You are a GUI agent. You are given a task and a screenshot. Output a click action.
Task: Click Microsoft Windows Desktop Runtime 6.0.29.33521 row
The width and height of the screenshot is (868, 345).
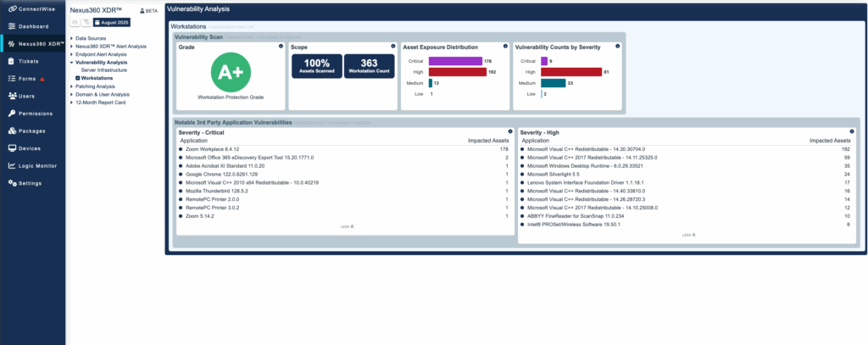pyautogui.click(x=687, y=165)
